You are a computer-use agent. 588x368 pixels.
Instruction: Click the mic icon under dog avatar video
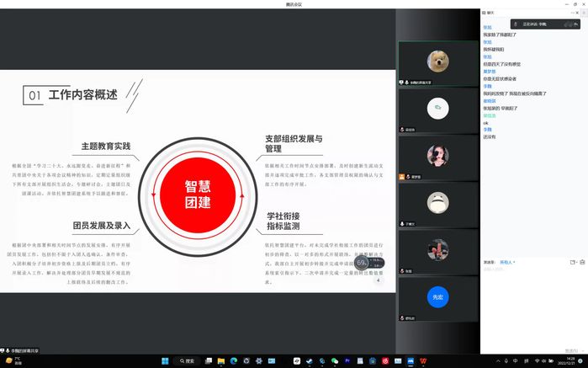[407, 84]
